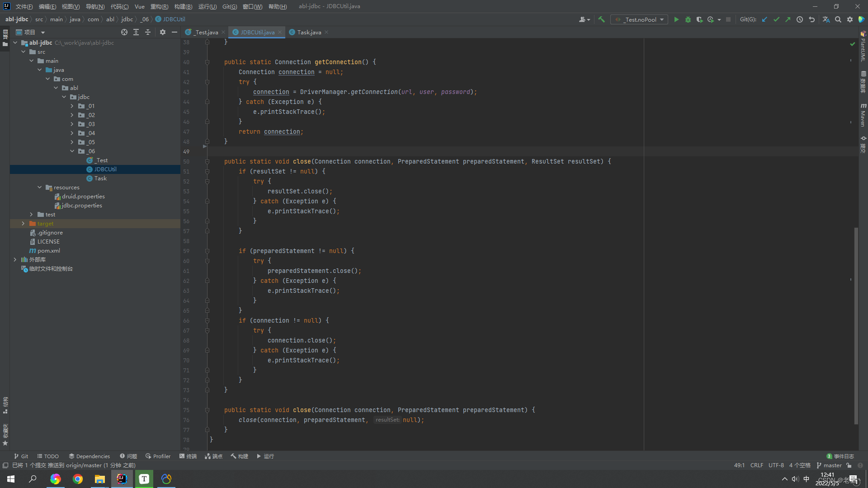Expand the test folder
This screenshot has height=488, width=868.
pyautogui.click(x=31, y=214)
